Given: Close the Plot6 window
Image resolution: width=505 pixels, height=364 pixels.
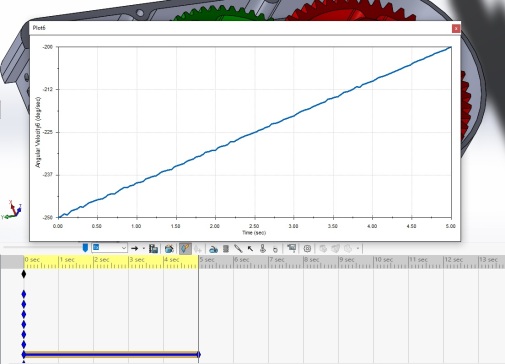Looking at the screenshot, I should pyautogui.click(x=456, y=28).
